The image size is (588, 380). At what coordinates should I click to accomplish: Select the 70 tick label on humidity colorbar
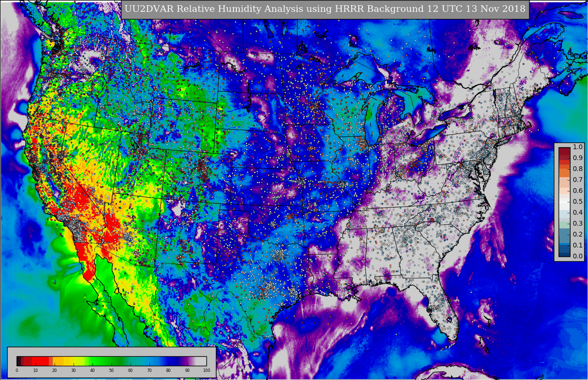pos(149,370)
